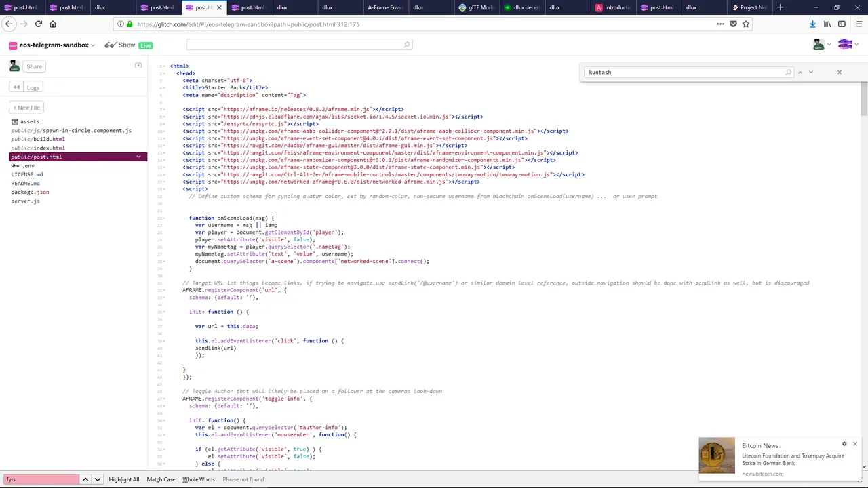
Task: Toggle Match Case in find bar
Action: coord(161,479)
